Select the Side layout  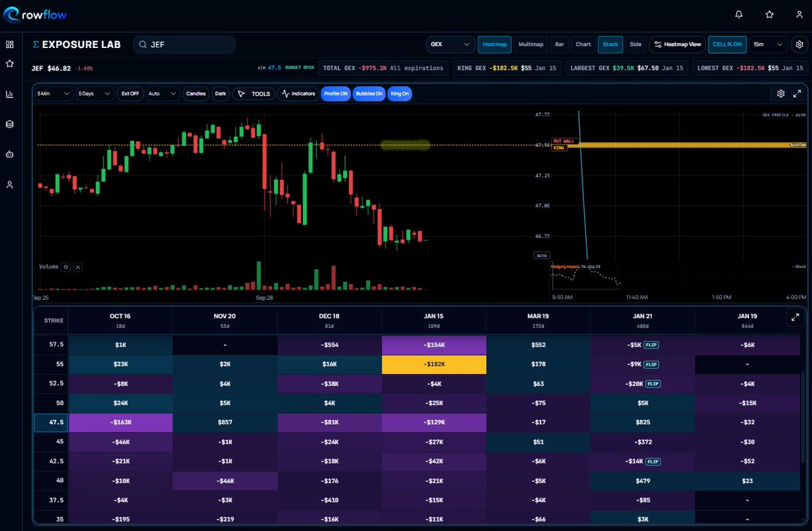coord(635,45)
